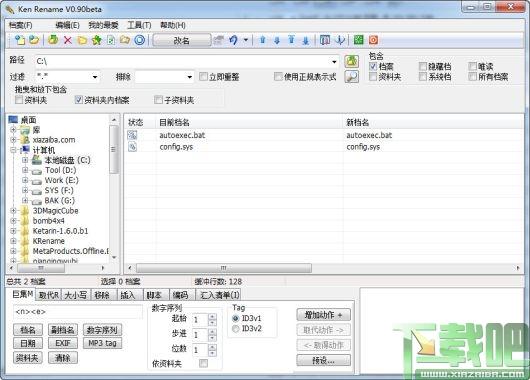The width and height of the screenshot is (530, 380).
Task: Click the config.sys file status icon
Action: [x=132, y=147]
